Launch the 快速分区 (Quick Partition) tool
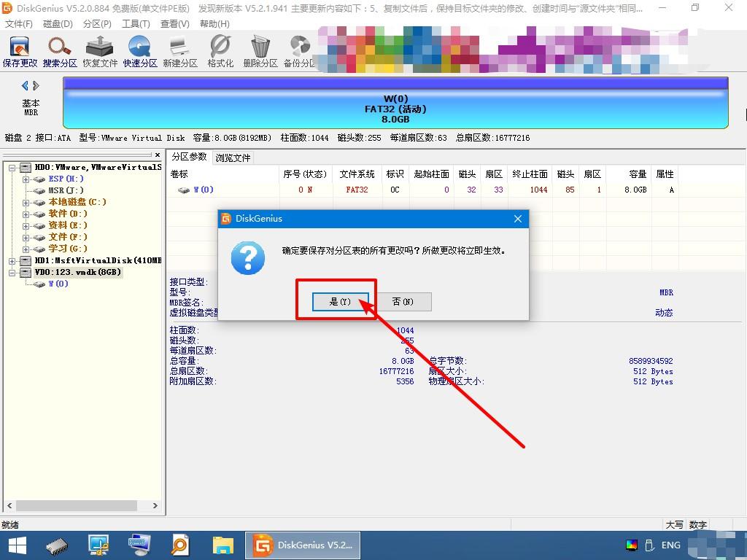The image size is (747, 560). click(139, 50)
